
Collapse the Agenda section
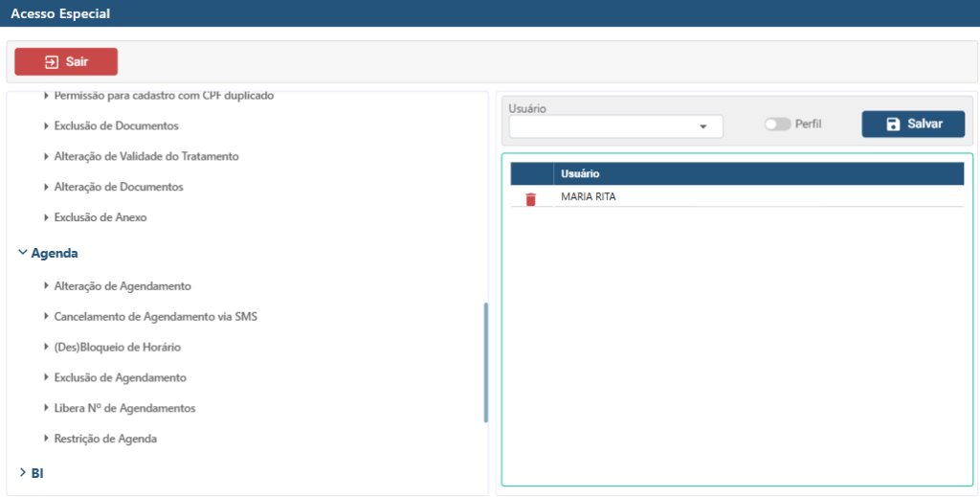(x=23, y=253)
